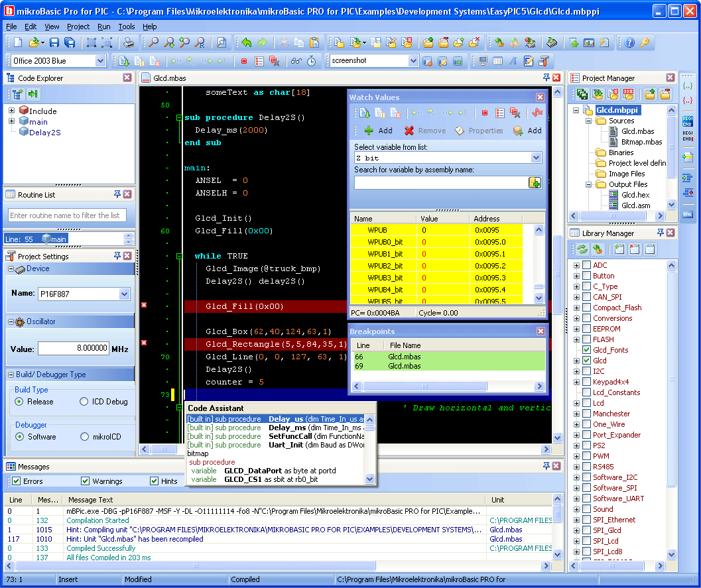Click the refresh icon in Library Manager
701x588 pixels.
click(x=582, y=249)
